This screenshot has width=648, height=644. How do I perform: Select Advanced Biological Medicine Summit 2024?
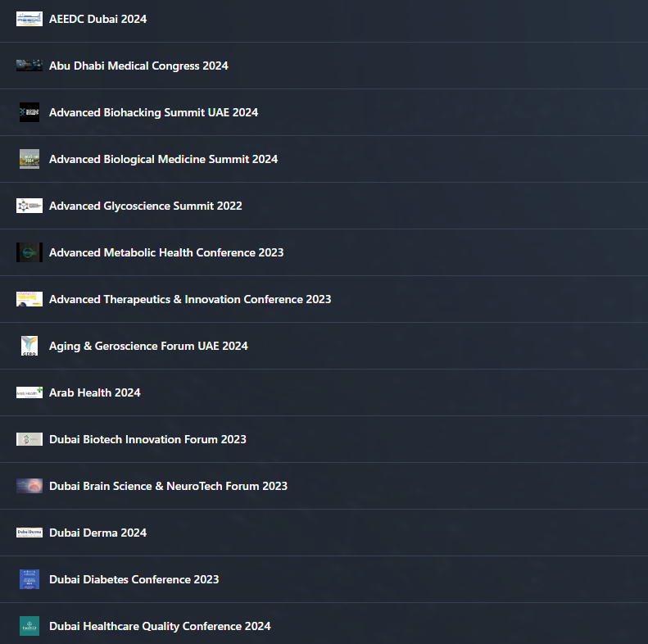click(163, 159)
